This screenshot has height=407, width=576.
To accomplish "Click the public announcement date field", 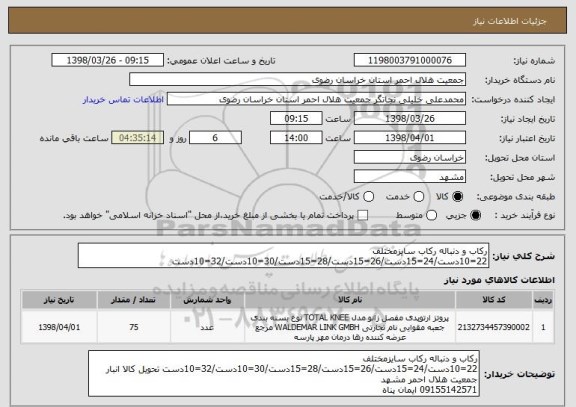I will tap(108, 60).
